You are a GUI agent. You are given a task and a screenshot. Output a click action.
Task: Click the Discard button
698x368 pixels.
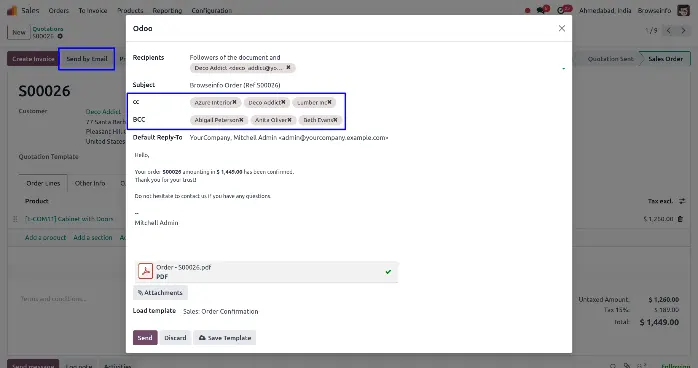[x=175, y=338]
